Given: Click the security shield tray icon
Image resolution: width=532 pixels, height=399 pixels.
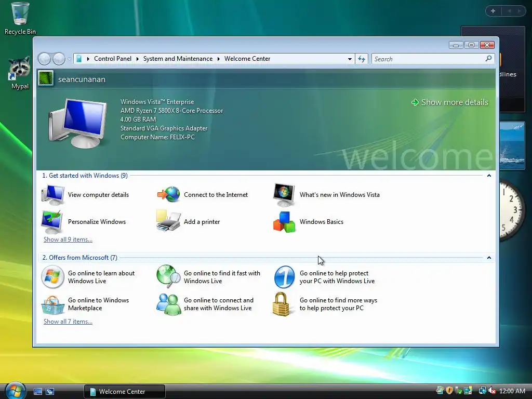Looking at the screenshot, I should point(449,391).
